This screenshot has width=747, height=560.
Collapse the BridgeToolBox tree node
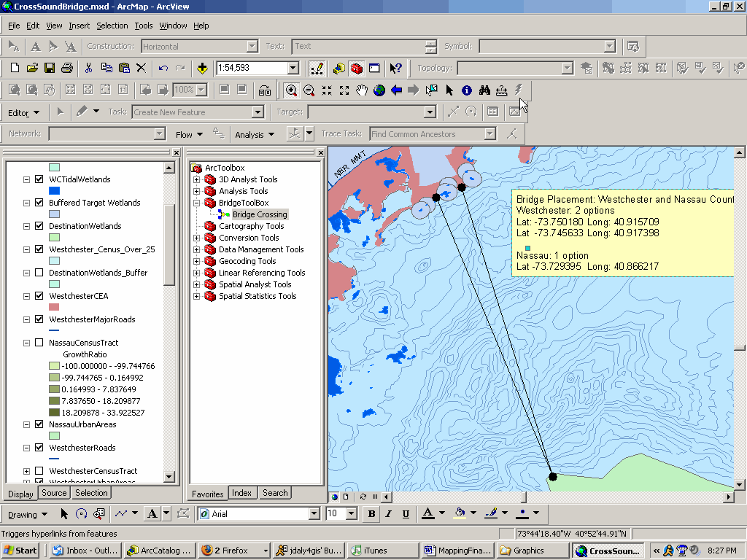pos(196,203)
